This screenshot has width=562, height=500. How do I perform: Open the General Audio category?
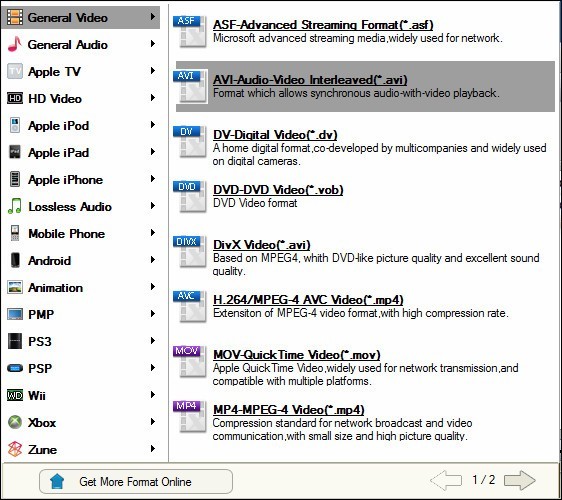tap(80, 44)
